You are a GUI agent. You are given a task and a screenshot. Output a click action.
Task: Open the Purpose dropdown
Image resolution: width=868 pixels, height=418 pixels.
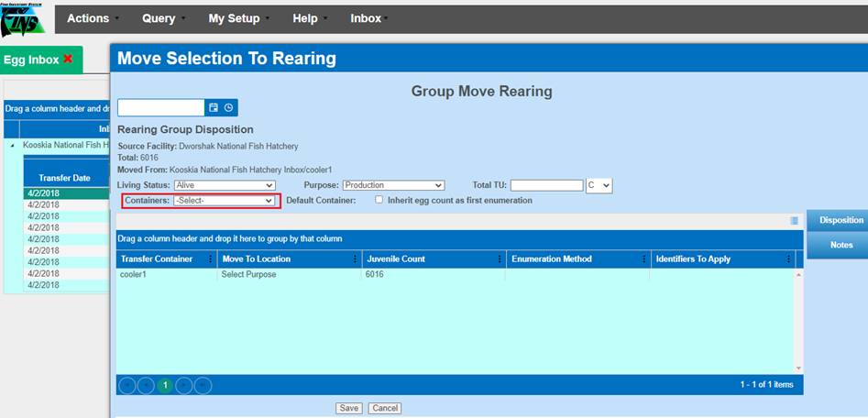pyautogui.click(x=392, y=185)
